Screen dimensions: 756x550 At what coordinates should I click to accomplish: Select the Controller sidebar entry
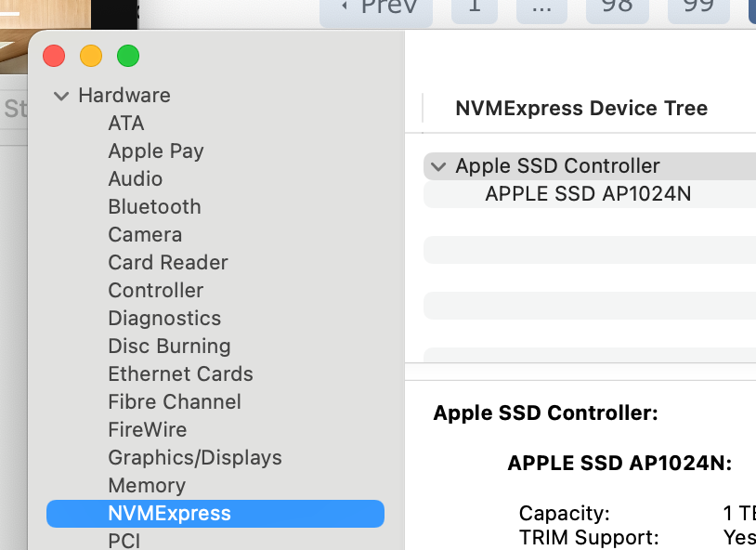click(156, 291)
